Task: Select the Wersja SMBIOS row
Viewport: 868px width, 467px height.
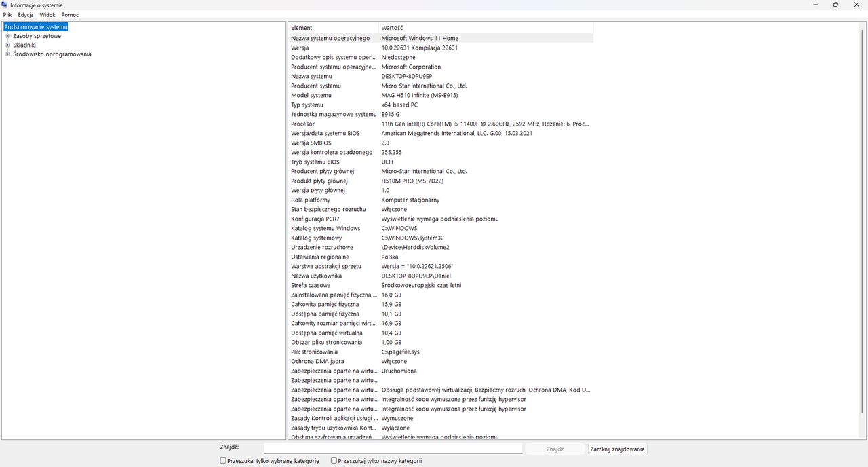Action: coord(441,143)
